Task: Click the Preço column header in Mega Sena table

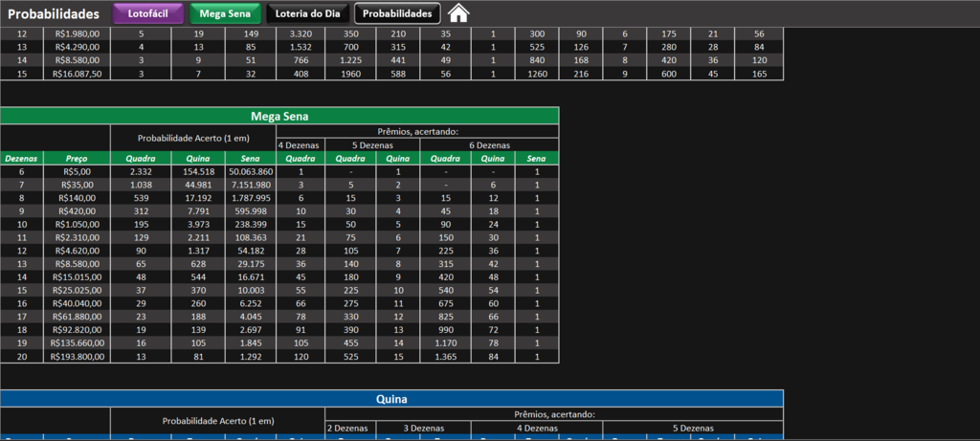Action: click(x=78, y=159)
